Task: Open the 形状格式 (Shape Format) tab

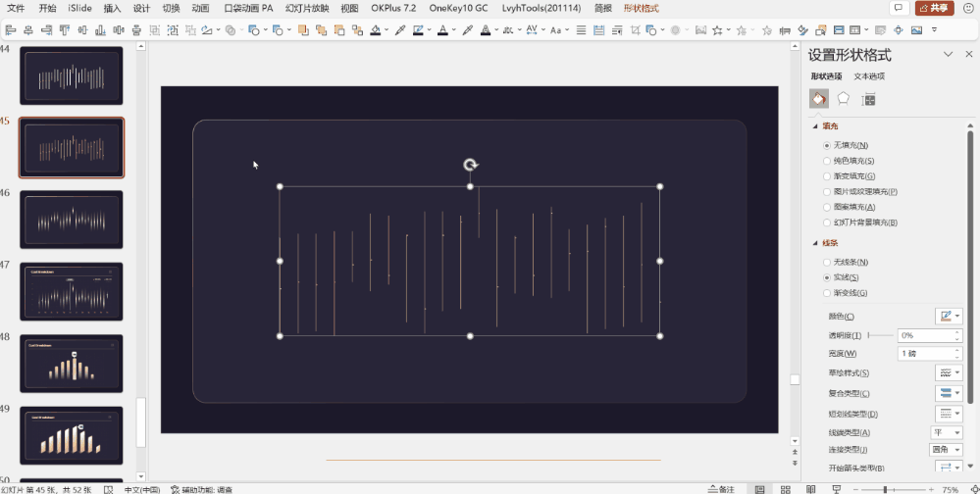Action: click(x=642, y=8)
